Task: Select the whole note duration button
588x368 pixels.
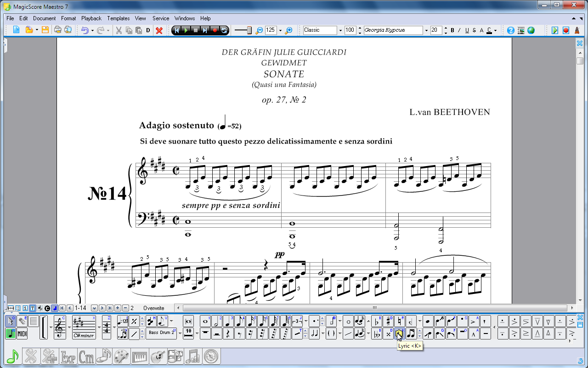Action: [x=205, y=321]
